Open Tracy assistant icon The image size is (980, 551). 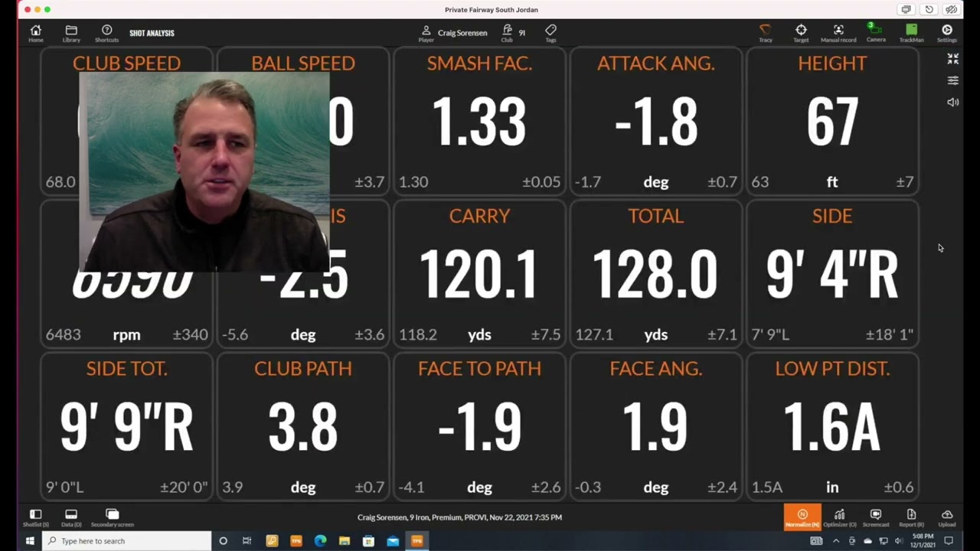[x=765, y=33]
